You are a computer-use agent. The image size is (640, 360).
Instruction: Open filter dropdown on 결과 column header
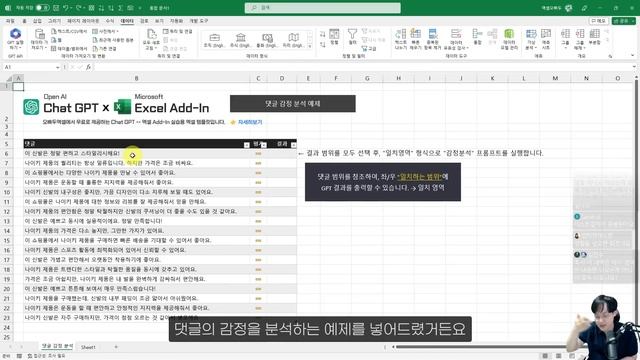click(x=293, y=145)
